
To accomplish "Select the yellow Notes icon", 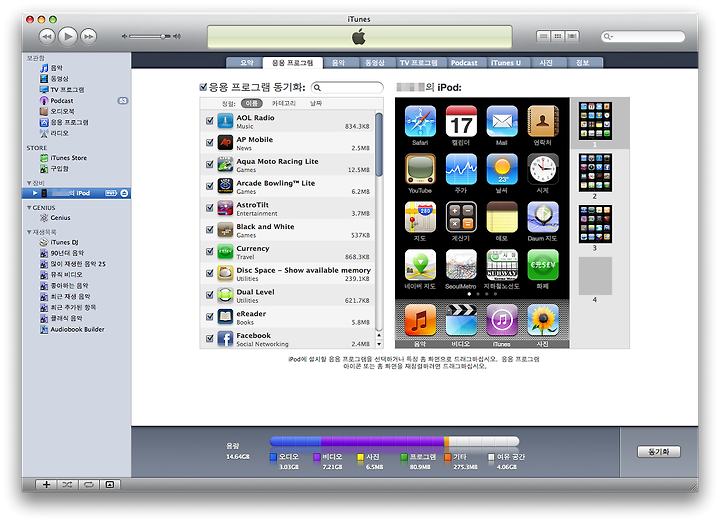I will tap(502, 217).
